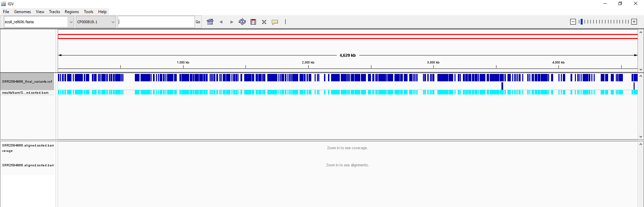Click the Home icon in toolbar
Viewport: 644px width, 207px height.
point(210,22)
